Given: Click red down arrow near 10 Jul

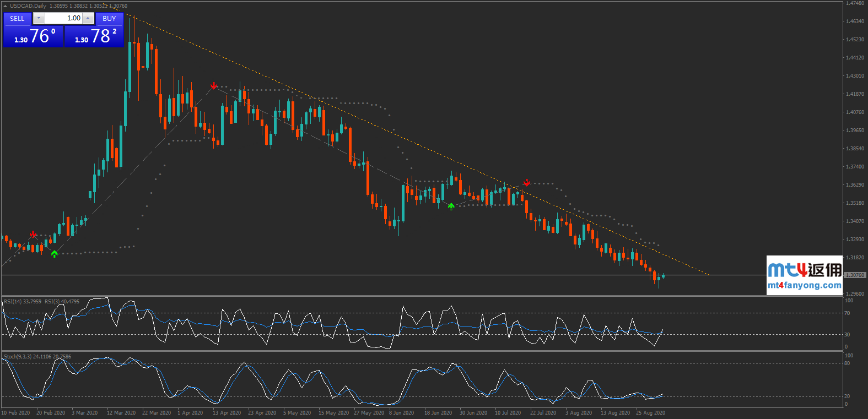Looking at the screenshot, I should point(526,182).
